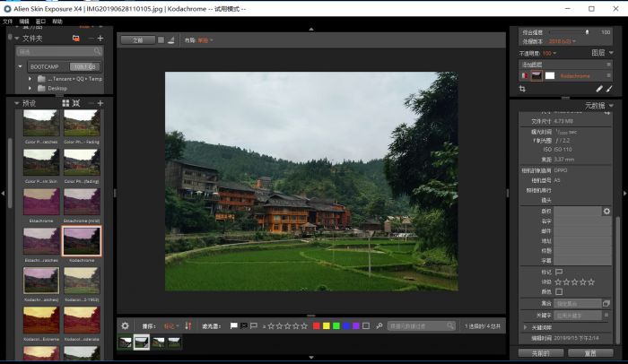
Task: Click the folder search magnifier icon
Action: (x=100, y=52)
